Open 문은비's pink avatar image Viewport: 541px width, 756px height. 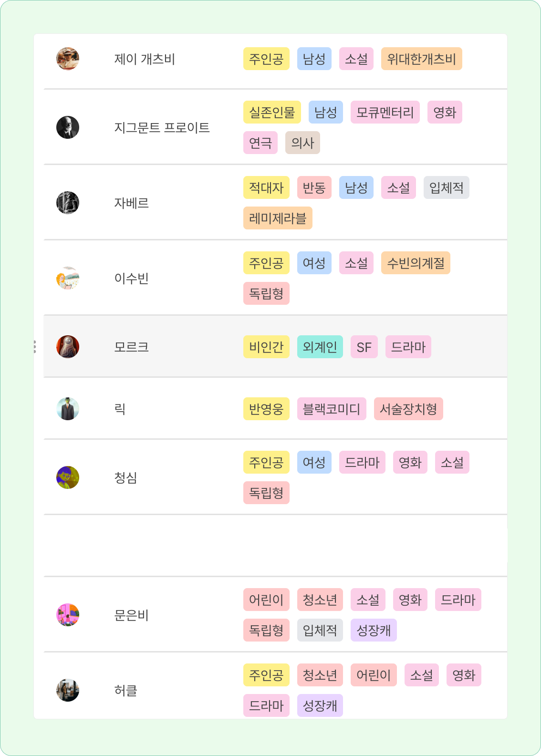pos(68,615)
